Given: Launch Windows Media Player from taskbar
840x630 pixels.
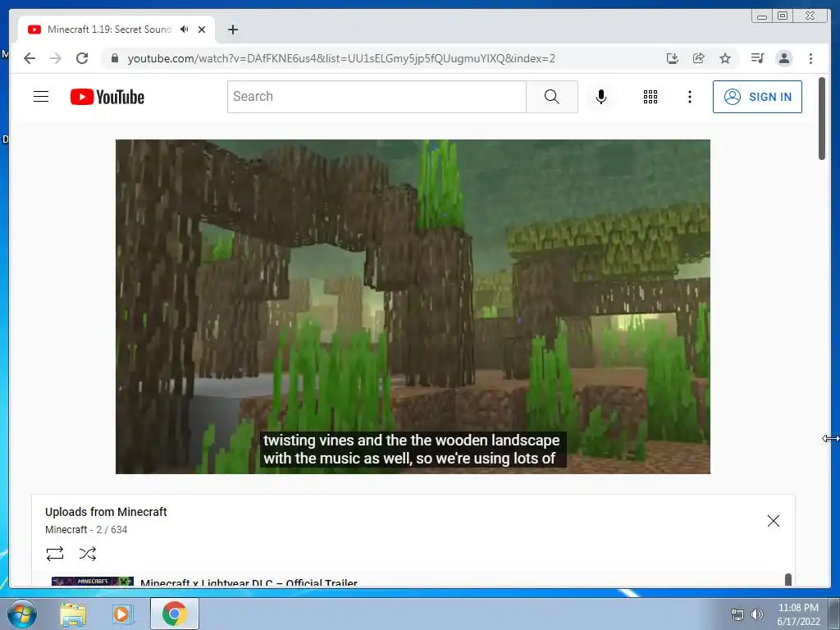Looking at the screenshot, I should [x=121, y=614].
